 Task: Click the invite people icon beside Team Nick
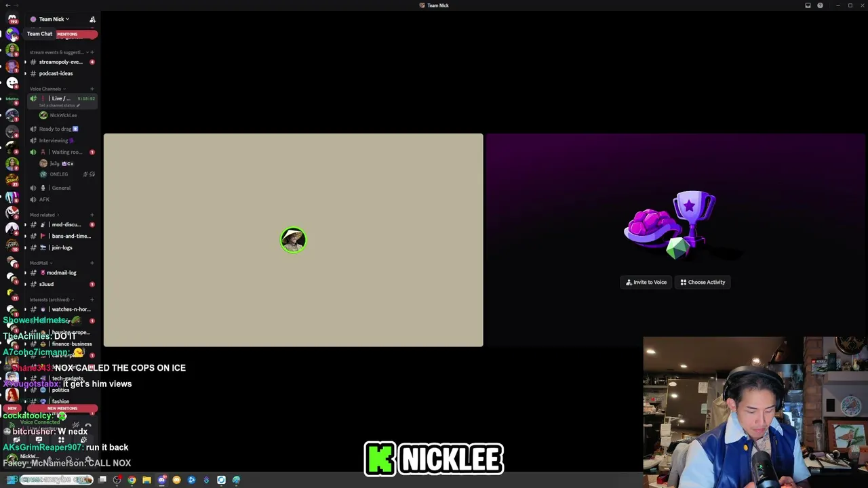pyautogui.click(x=92, y=20)
